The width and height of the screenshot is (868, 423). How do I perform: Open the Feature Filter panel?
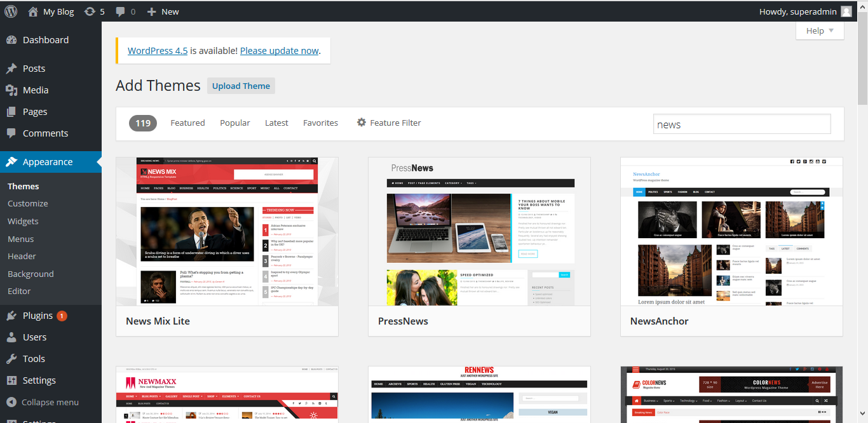coord(389,123)
